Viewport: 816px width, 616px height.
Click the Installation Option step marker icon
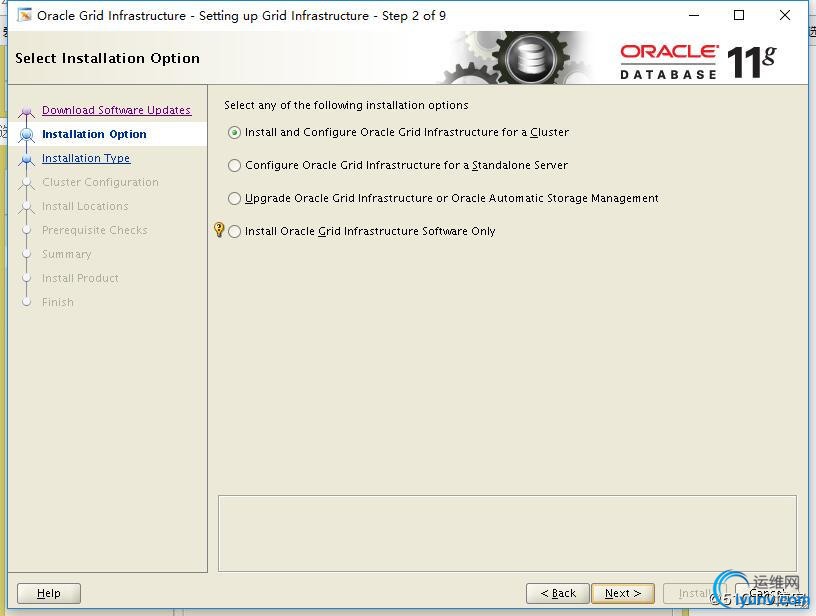tap(27, 135)
